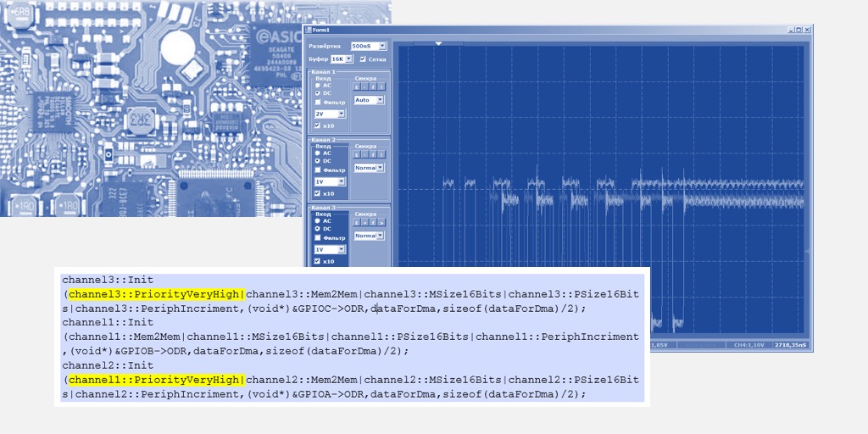Open the 2V range dropdown in Канал 1
The height and width of the screenshot is (434, 868).
pos(341,114)
